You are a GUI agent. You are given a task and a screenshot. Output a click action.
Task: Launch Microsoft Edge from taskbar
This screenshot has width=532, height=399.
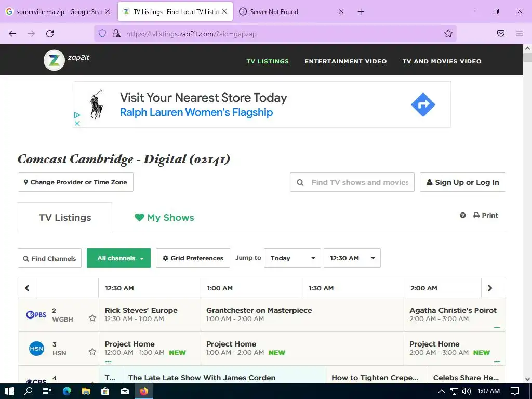(67, 391)
